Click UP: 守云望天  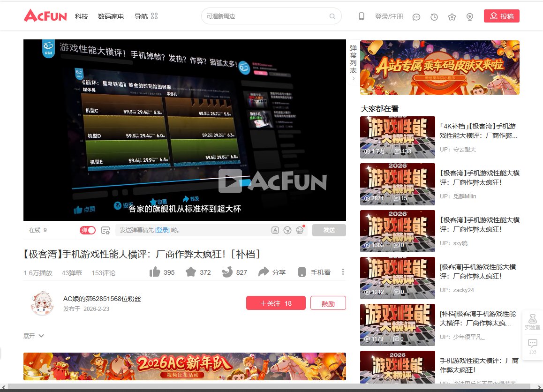coord(458,150)
